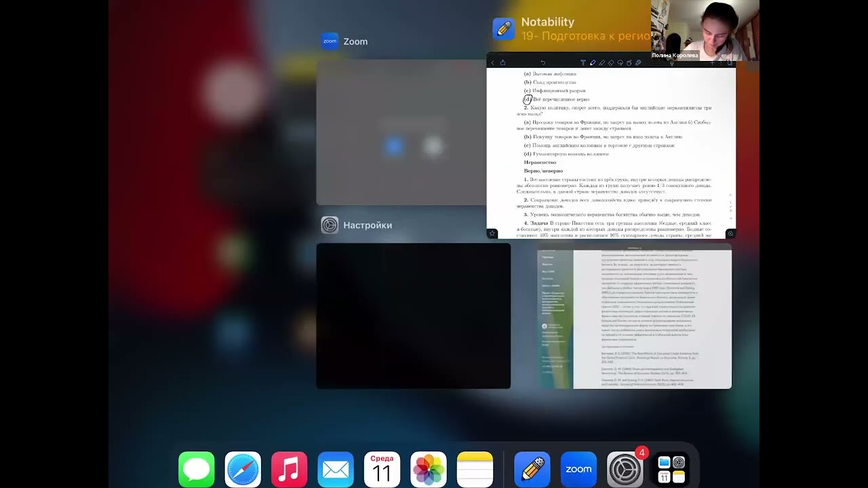Open Messages from the dock
Viewport: 868px width, 488px height.
197,469
